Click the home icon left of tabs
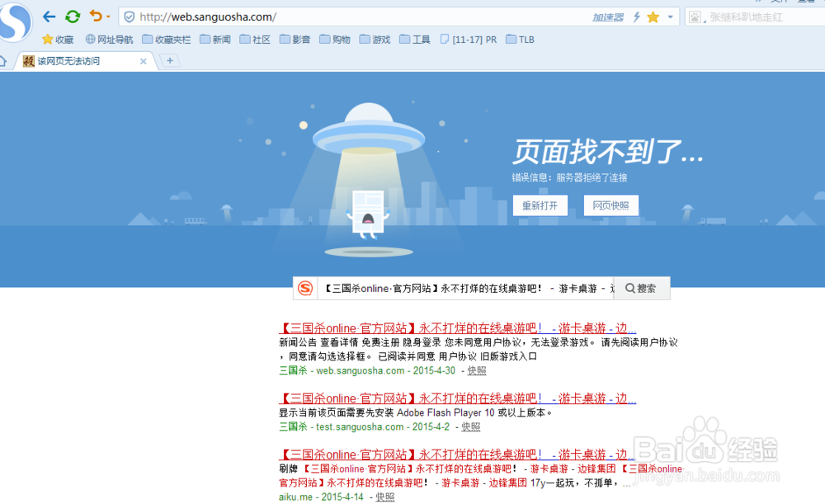 point(3,62)
